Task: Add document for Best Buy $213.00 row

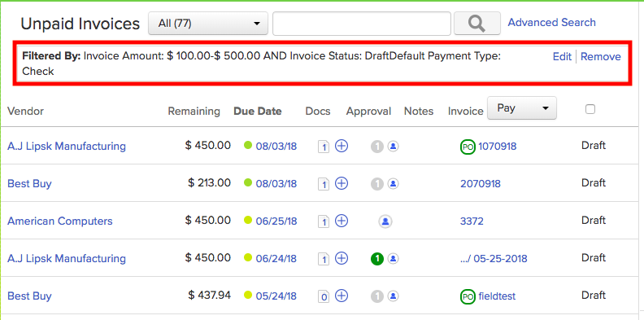Action: point(342,183)
